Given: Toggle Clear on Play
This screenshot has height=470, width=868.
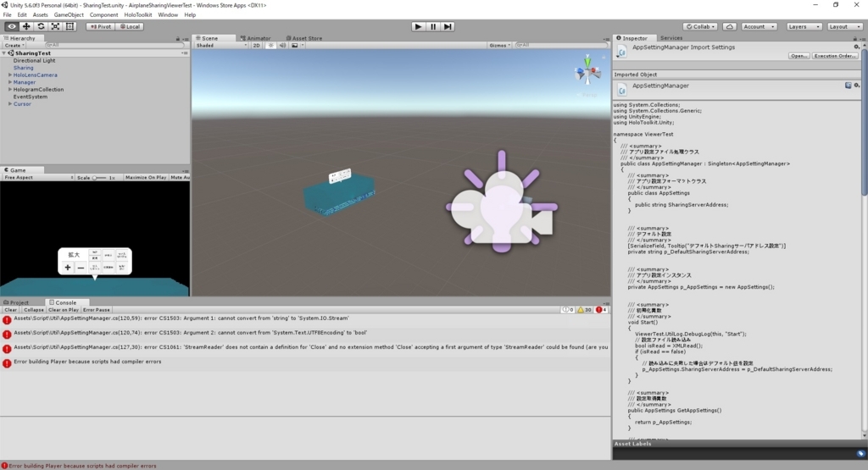Looking at the screenshot, I should pyautogui.click(x=63, y=310).
